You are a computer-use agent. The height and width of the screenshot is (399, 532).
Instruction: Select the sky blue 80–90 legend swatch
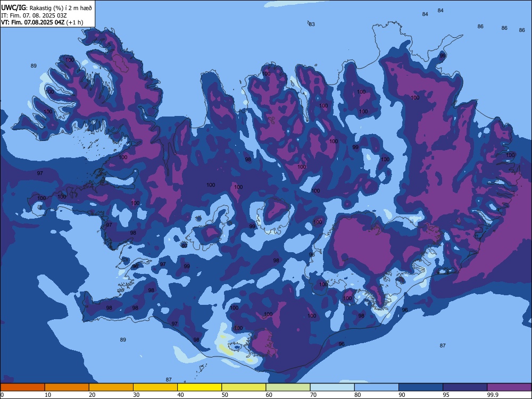tap(377, 387)
